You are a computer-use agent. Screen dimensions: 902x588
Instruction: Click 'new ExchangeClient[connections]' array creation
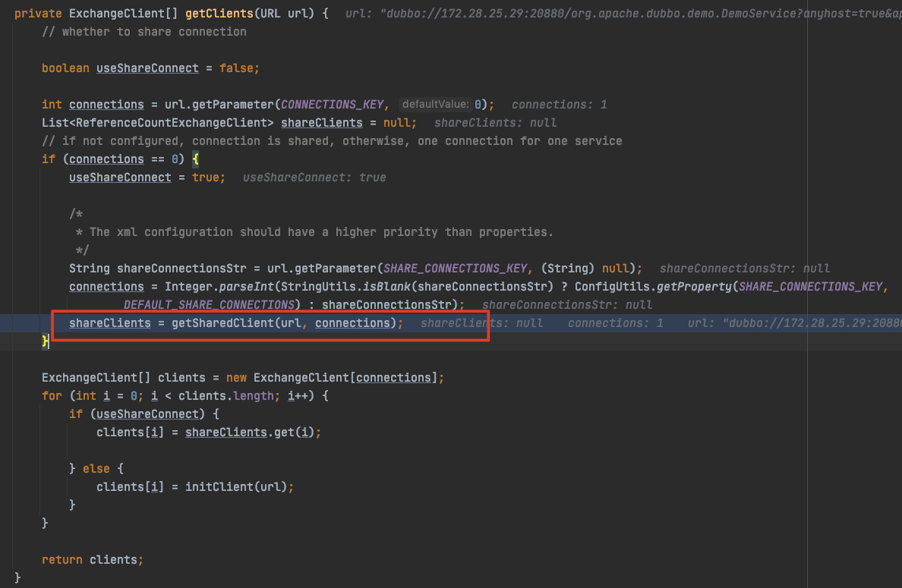click(332, 378)
